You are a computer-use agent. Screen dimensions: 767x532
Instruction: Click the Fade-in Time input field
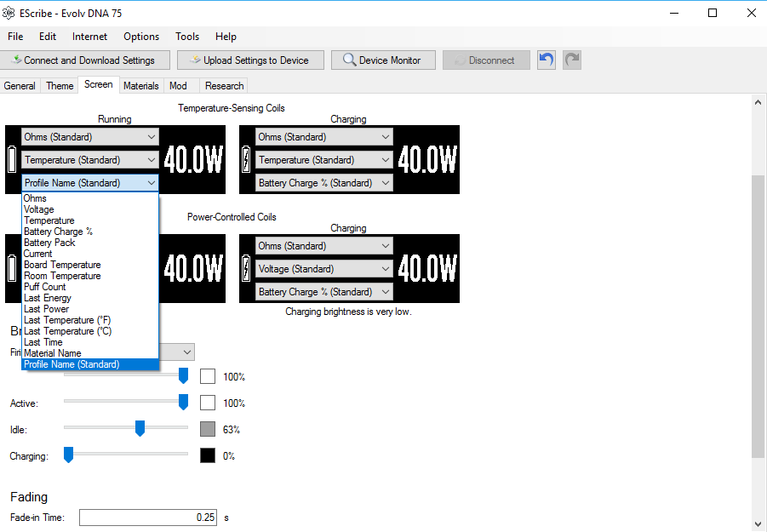(148, 517)
